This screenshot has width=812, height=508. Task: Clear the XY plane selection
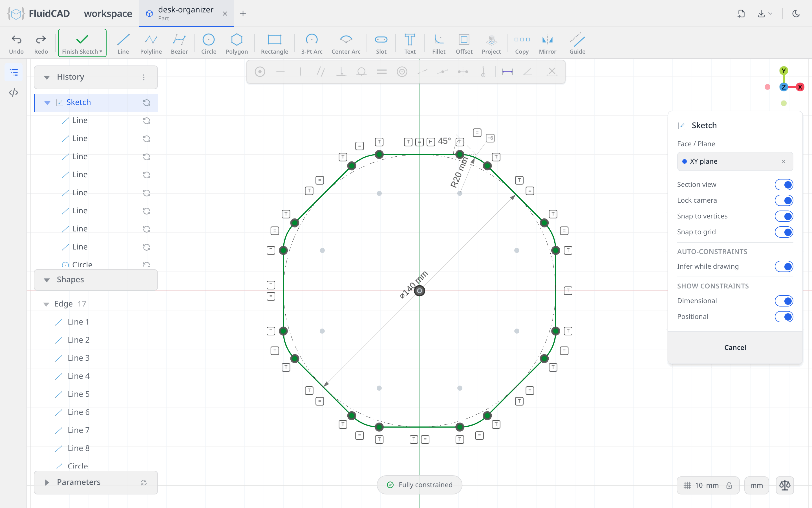point(784,162)
